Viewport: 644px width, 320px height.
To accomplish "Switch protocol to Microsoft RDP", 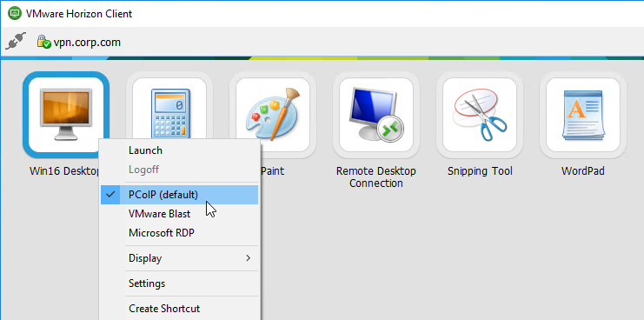I will (180, 233).
